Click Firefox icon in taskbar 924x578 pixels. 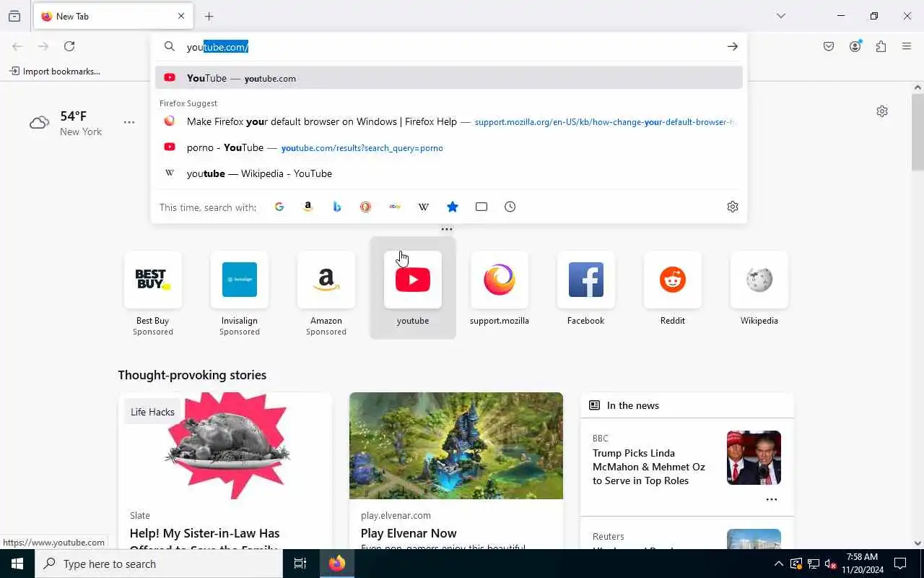point(337,564)
